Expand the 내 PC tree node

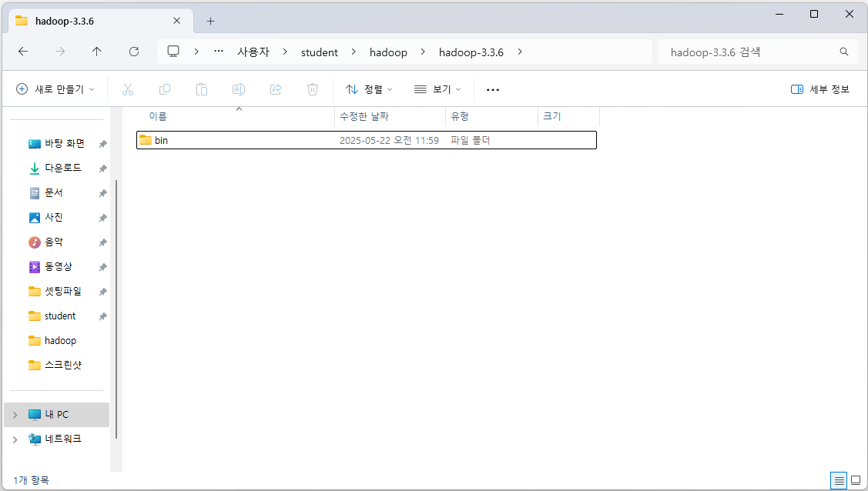pyautogui.click(x=15, y=415)
